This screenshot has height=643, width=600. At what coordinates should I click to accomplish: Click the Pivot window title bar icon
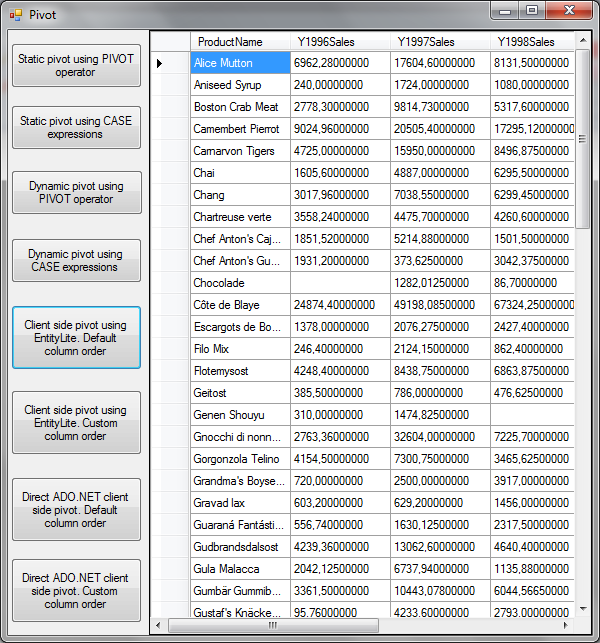[x=16, y=15]
